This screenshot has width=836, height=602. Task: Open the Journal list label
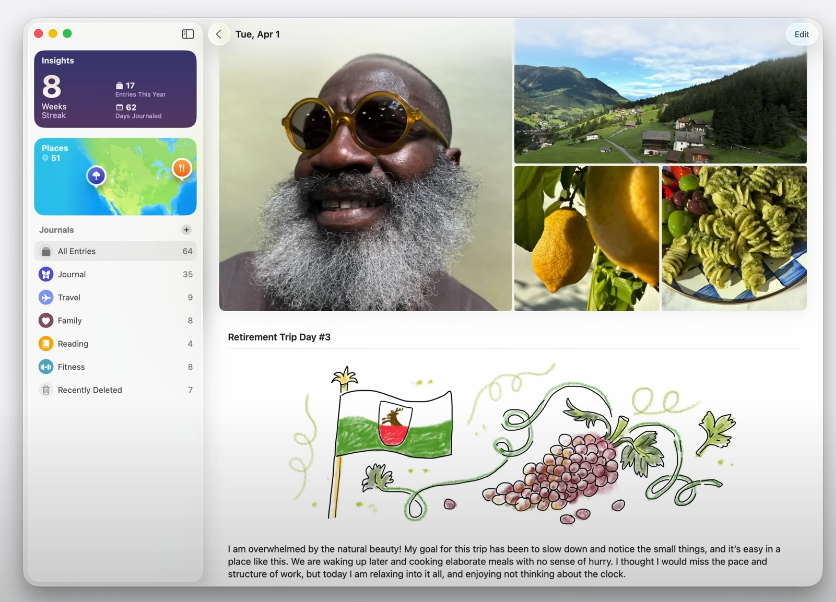(71, 274)
